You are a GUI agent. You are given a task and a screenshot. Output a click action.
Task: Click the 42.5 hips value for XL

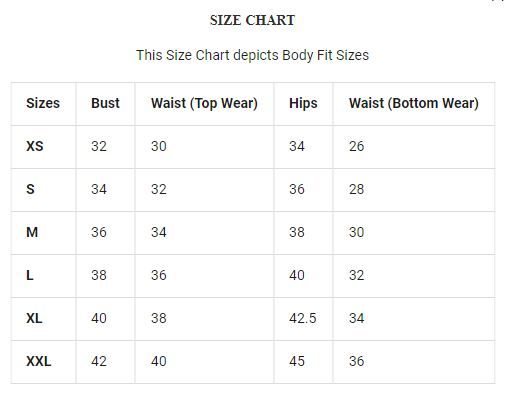302,318
